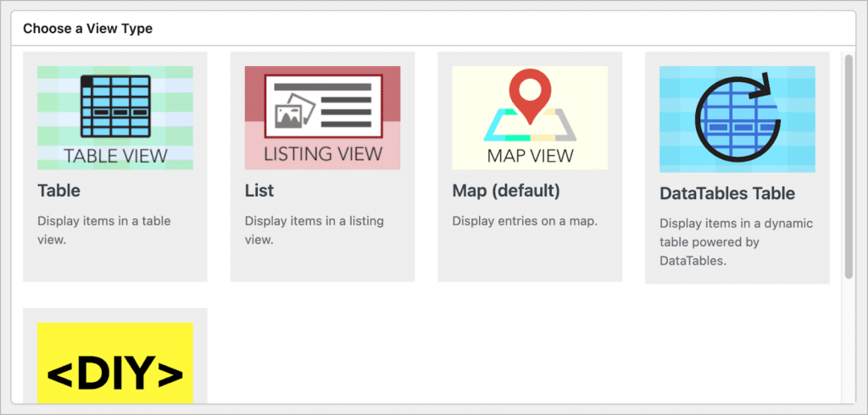Click the "Map (default)" heading
This screenshot has width=868, height=415.
pos(506,191)
